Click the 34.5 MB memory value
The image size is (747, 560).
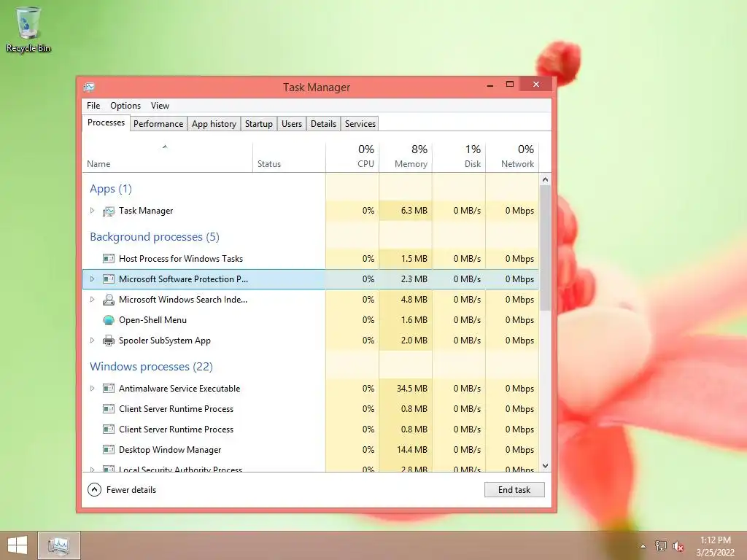tap(412, 389)
